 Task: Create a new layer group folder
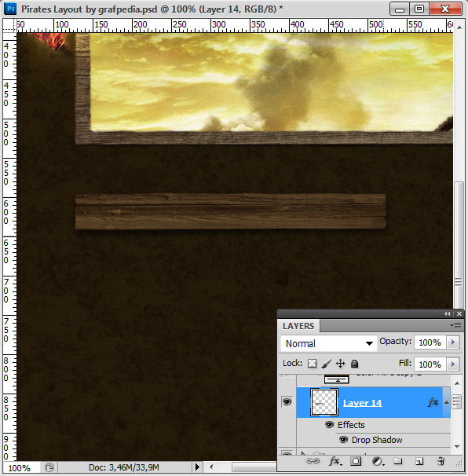pos(398,461)
